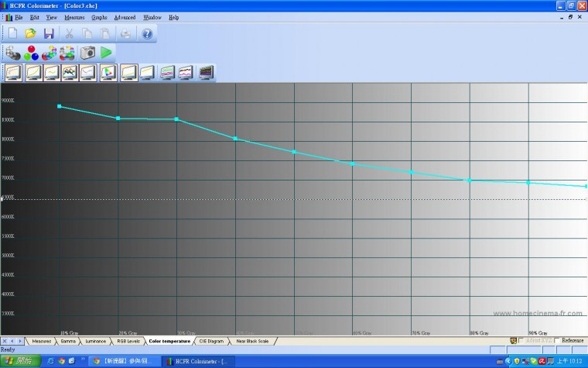
Task: Measure gray scale with the gray spheres icon
Action: (13, 53)
